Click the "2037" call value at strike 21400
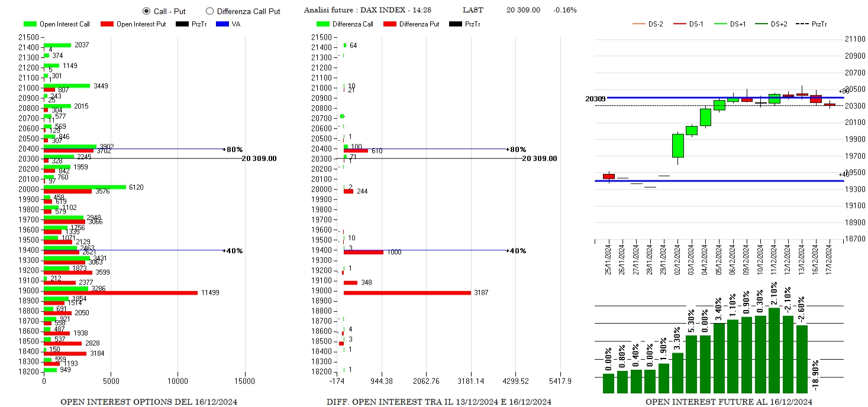Viewport: 868px width, 407px height. point(82,46)
